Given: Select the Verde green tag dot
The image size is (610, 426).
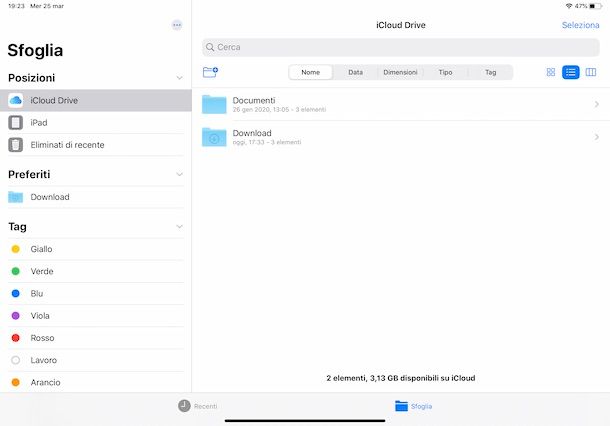Looking at the screenshot, I should pyautogui.click(x=16, y=271).
